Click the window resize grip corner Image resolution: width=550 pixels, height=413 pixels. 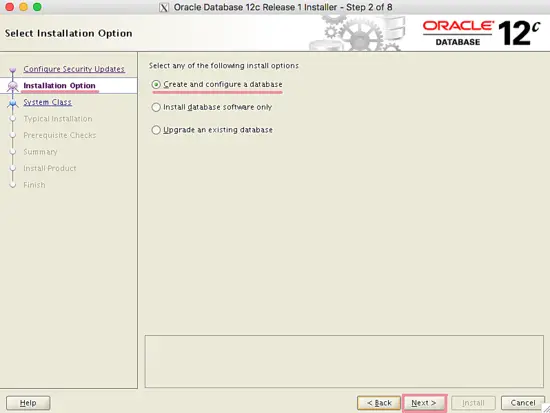tap(546, 409)
